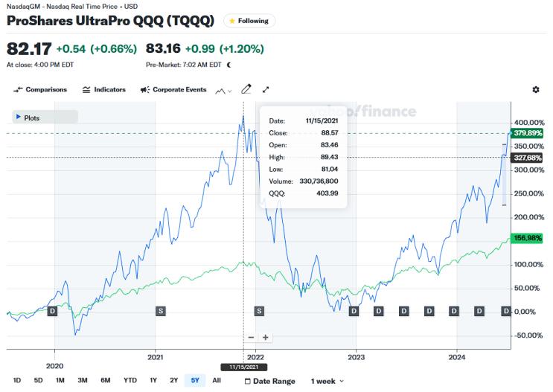Open the chart type line dropdown
This screenshot has height=392, width=553.
223,91
